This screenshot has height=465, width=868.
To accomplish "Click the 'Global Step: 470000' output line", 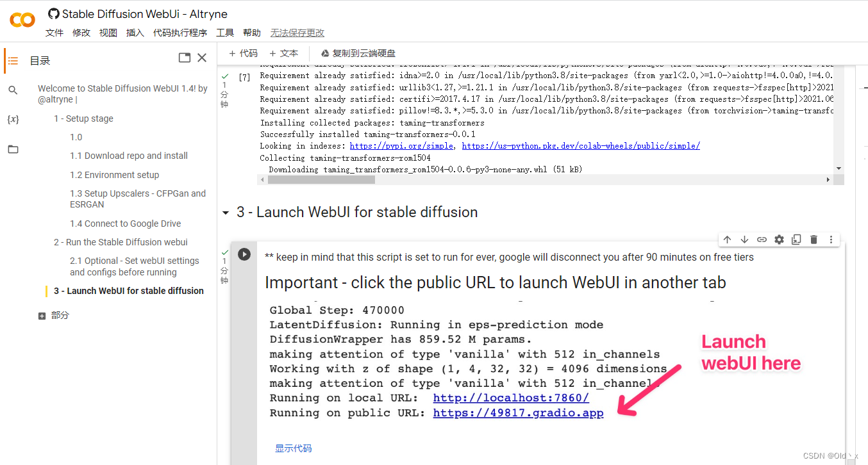I will click(x=337, y=310).
